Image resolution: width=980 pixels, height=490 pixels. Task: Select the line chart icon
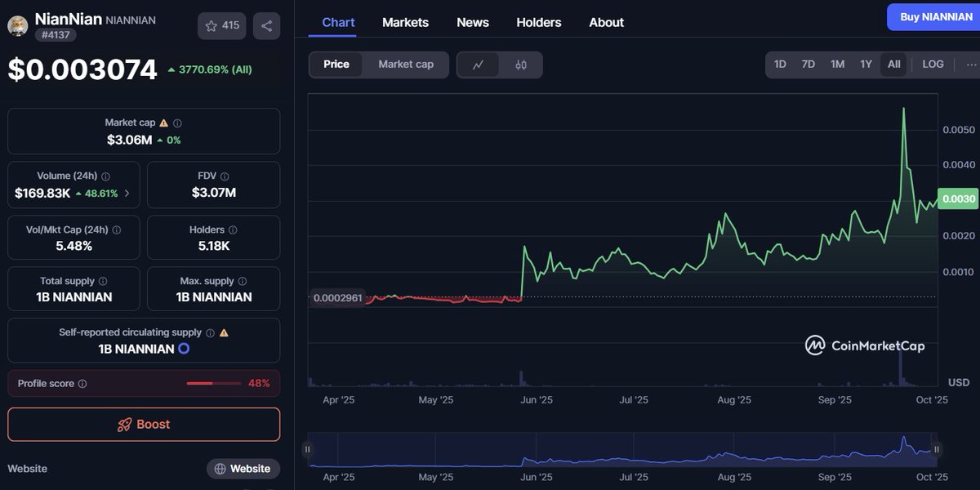(x=478, y=65)
